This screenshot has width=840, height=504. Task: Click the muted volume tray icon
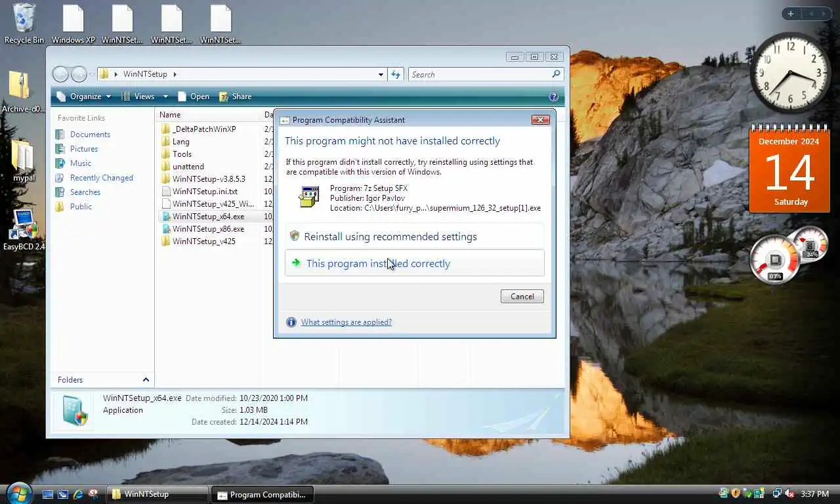pos(789,493)
